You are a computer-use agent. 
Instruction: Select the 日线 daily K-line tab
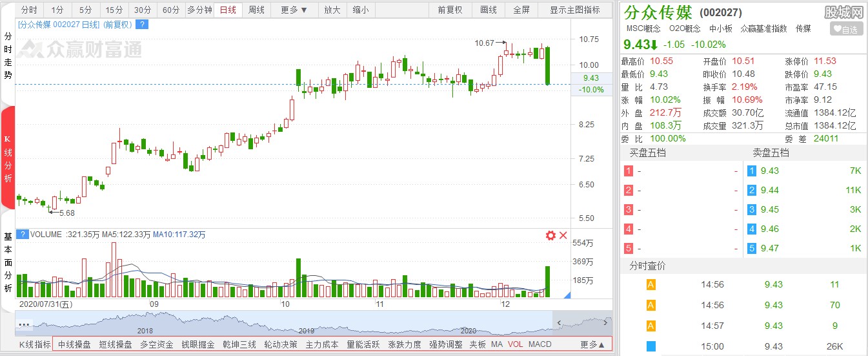click(228, 10)
